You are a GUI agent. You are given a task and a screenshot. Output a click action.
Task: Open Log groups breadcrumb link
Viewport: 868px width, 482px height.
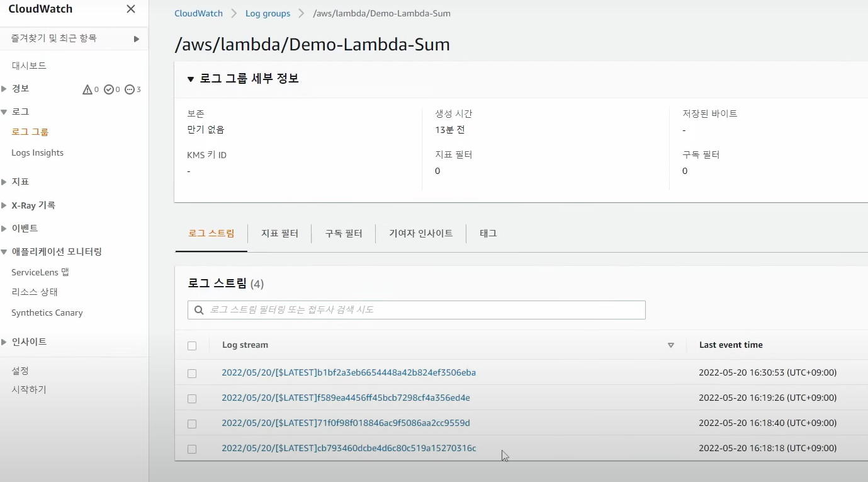[268, 13]
